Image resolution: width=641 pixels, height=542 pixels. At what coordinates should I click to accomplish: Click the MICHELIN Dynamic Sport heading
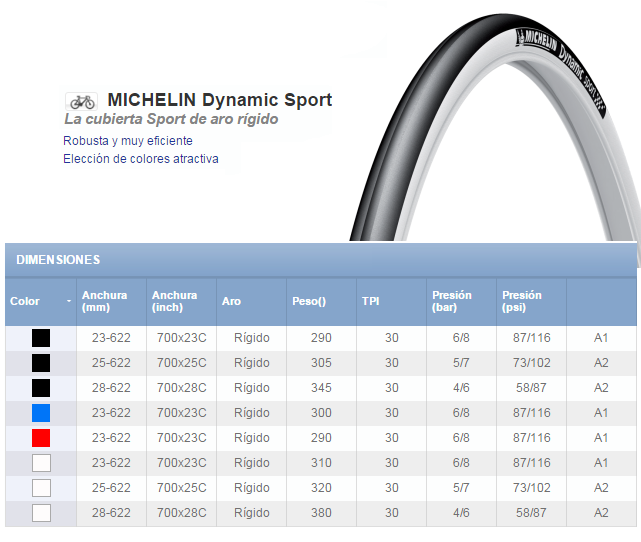click(220, 100)
